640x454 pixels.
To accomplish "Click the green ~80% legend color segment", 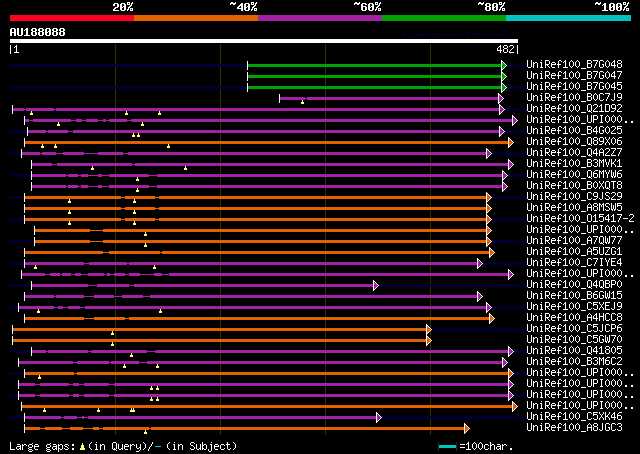I will [x=444, y=18].
